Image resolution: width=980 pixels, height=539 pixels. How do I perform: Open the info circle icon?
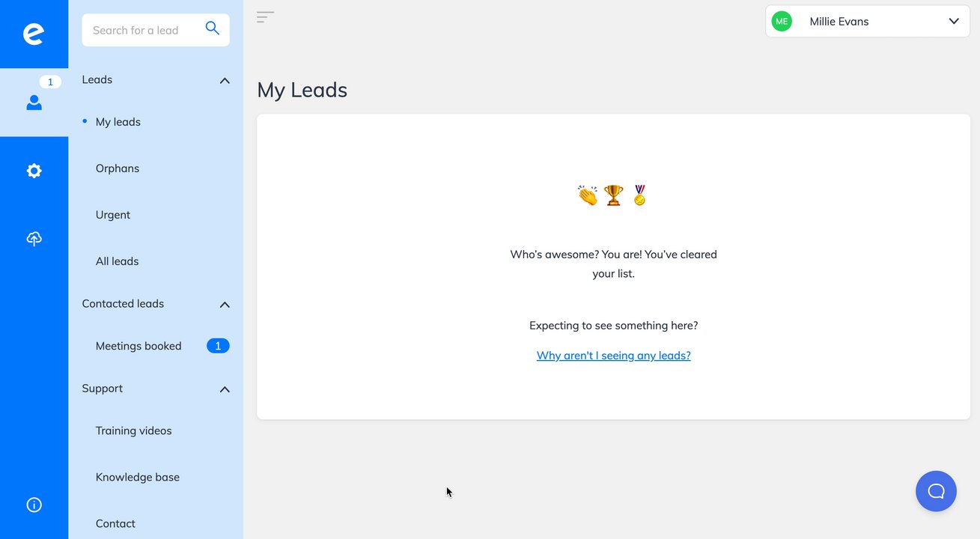pyautogui.click(x=34, y=505)
